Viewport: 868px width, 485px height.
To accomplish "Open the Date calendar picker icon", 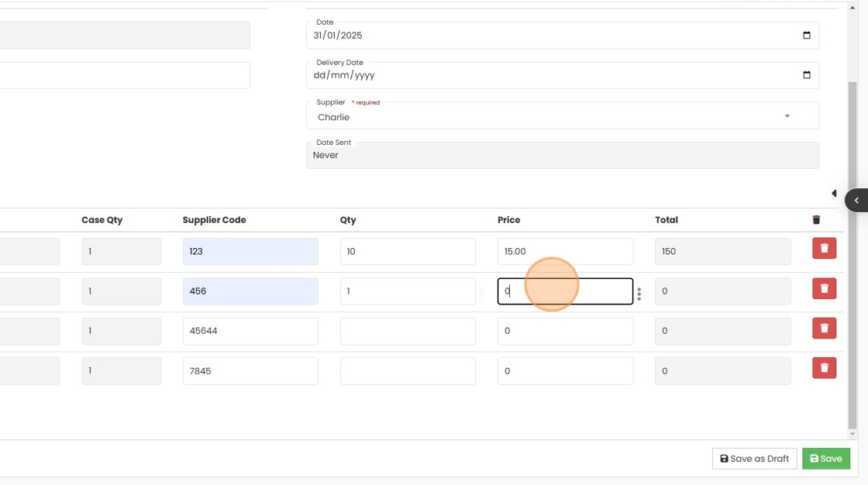I will (806, 36).
